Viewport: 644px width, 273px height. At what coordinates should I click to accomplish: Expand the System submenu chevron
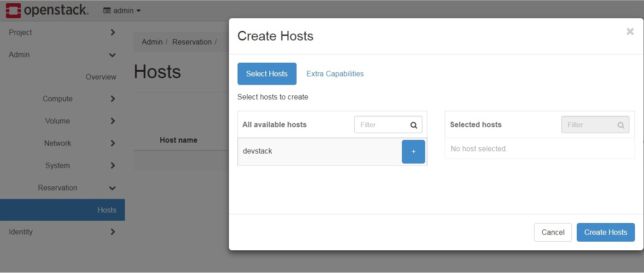click(113, 165)
